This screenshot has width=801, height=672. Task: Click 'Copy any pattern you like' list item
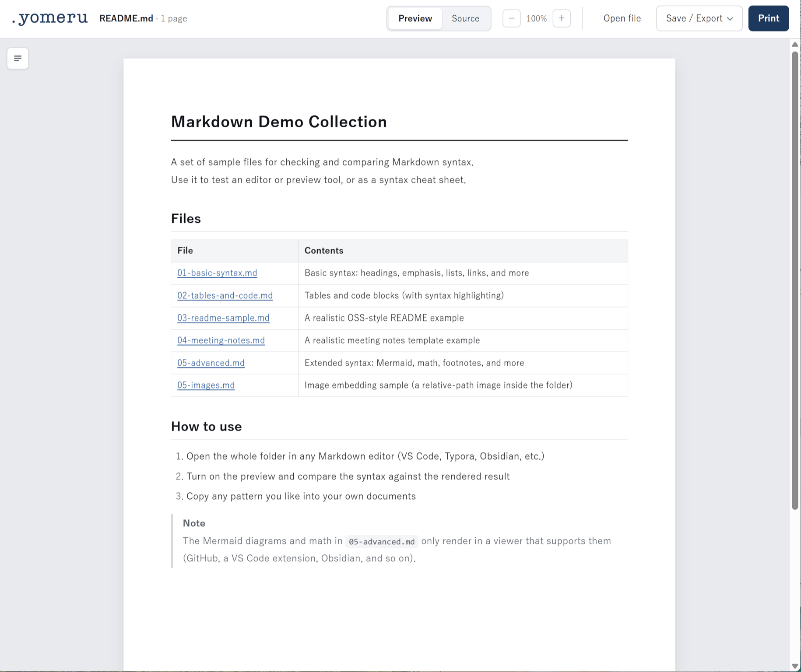coord(301,496)
